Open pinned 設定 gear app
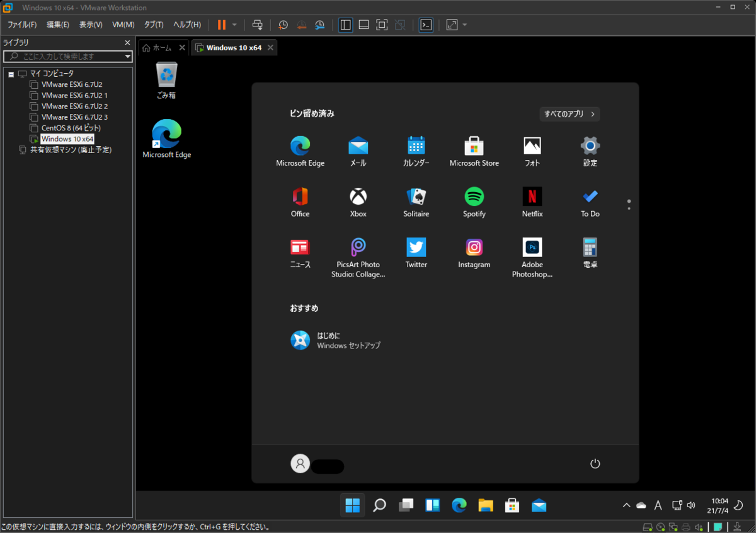Screen dimensions: 756x533 click(590, 152)
